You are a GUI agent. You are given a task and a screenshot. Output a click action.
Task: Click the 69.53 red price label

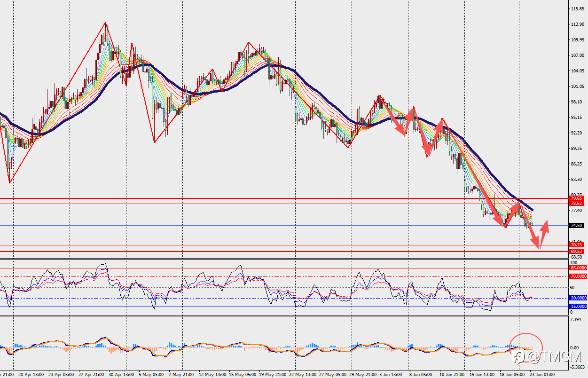(576, 252)
